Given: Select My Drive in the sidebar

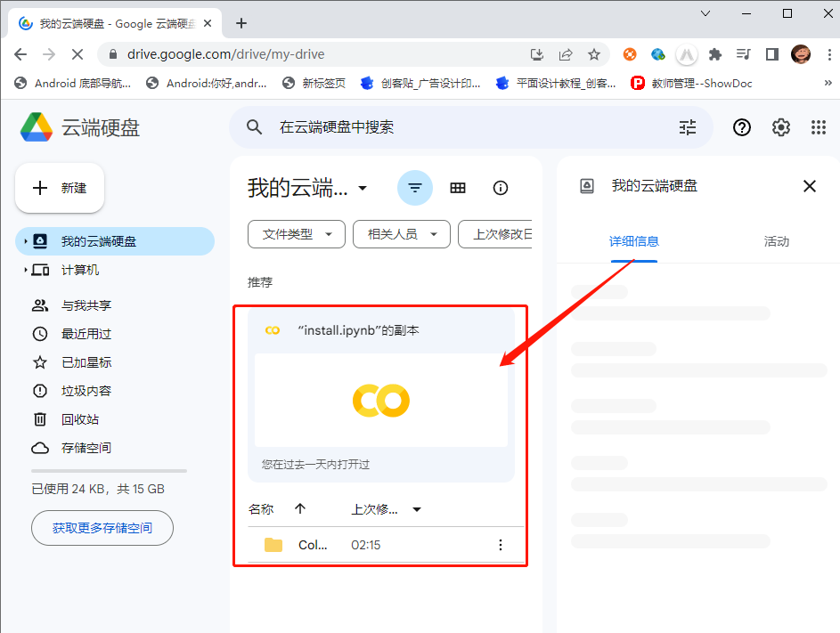Looking at the screenshot, I should 115,241.
